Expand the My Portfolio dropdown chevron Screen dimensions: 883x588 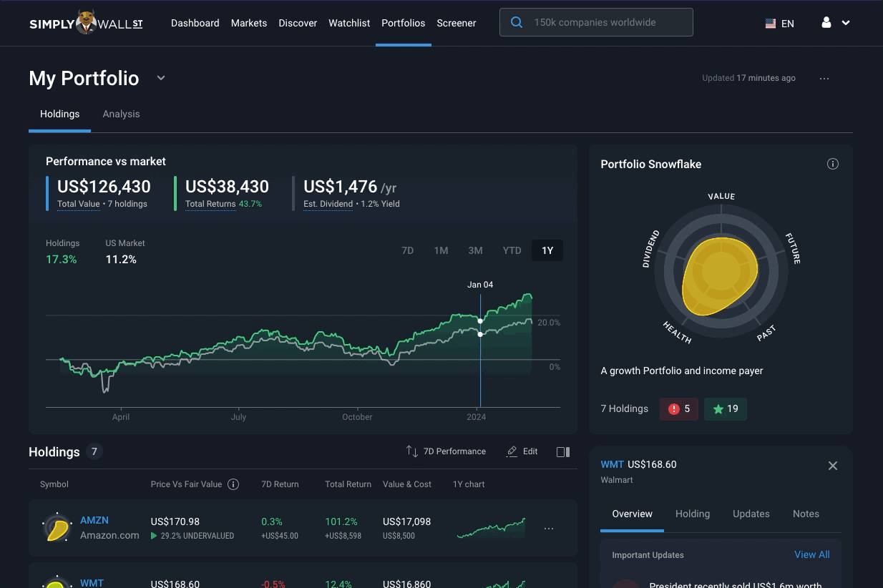click(x=161, y=78)
